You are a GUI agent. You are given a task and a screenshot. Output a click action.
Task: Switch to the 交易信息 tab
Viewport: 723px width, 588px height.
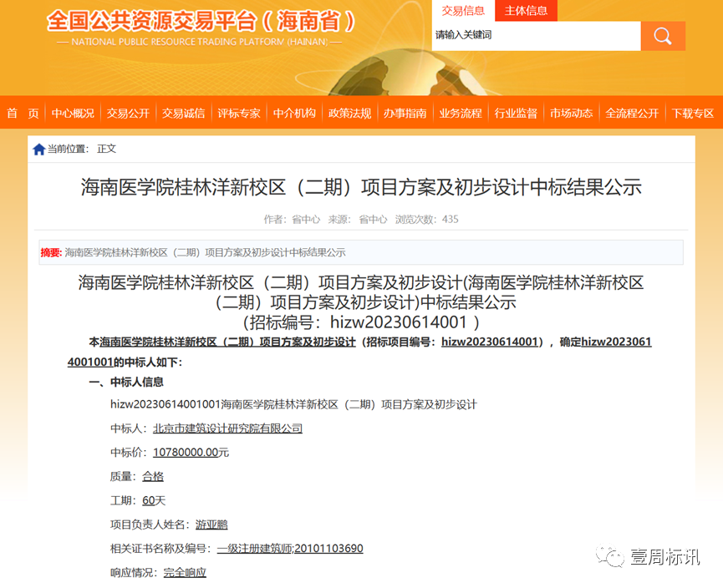click(463, 11)
